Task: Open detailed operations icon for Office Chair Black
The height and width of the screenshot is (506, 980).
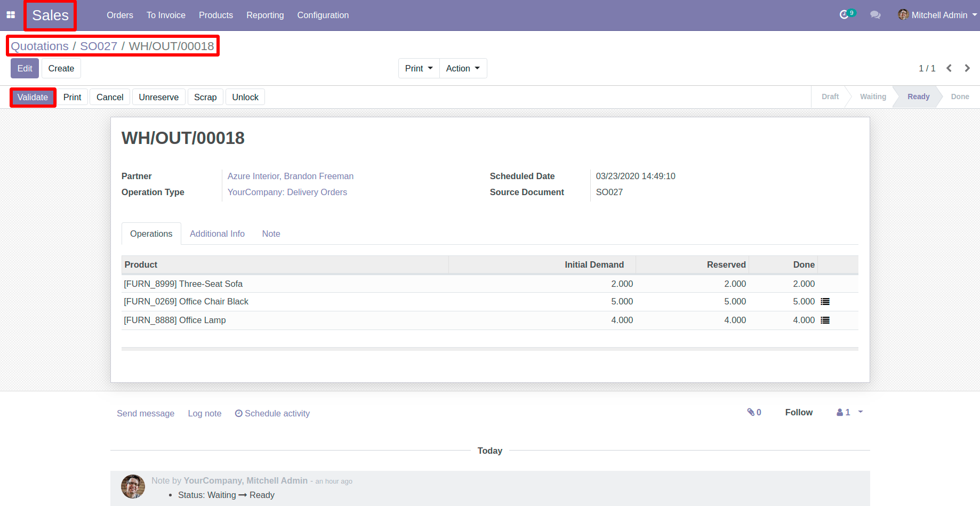Action: [x=825, y=302]
